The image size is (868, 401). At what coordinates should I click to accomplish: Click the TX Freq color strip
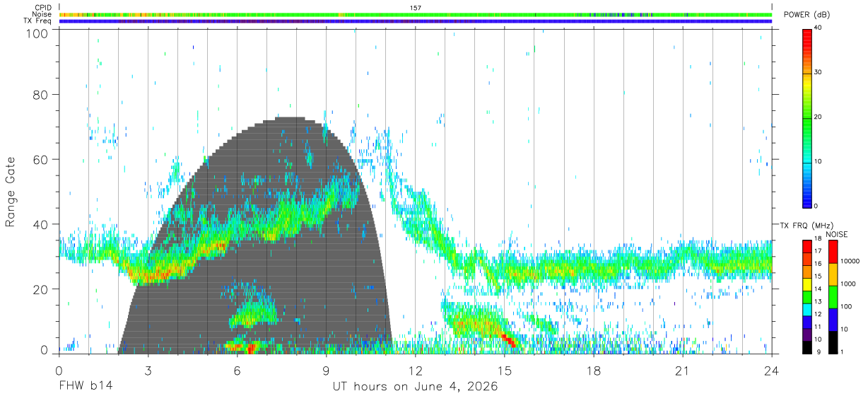click(x=416, y=21)
